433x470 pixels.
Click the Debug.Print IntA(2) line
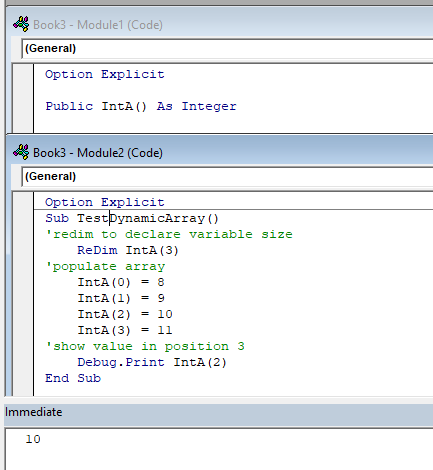[x=152, y=362]
